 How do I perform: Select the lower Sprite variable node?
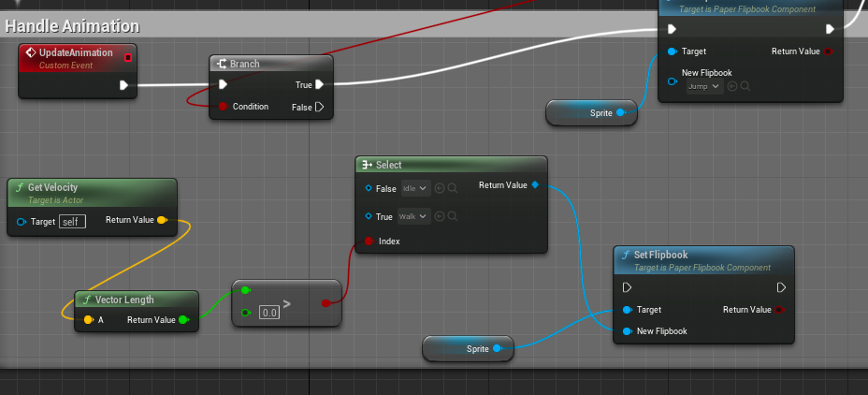pyautogui.click(x=468, y=348)
